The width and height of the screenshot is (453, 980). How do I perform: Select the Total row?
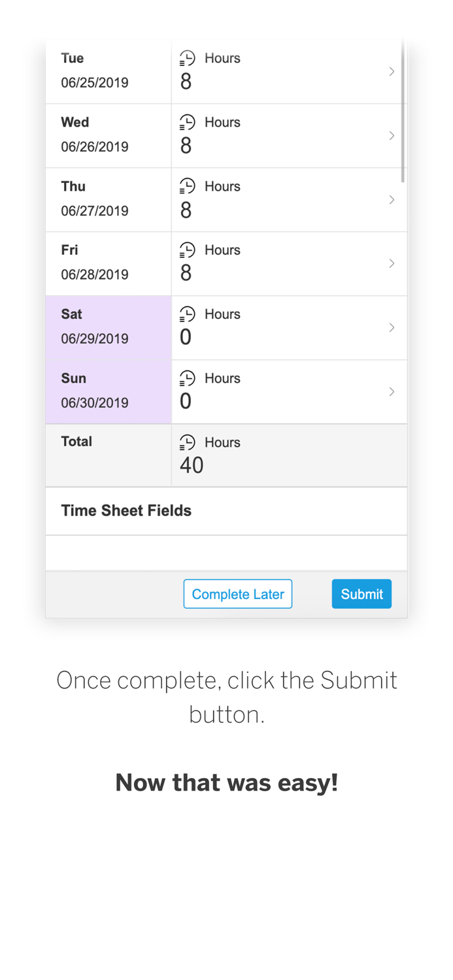coord(76,442)
